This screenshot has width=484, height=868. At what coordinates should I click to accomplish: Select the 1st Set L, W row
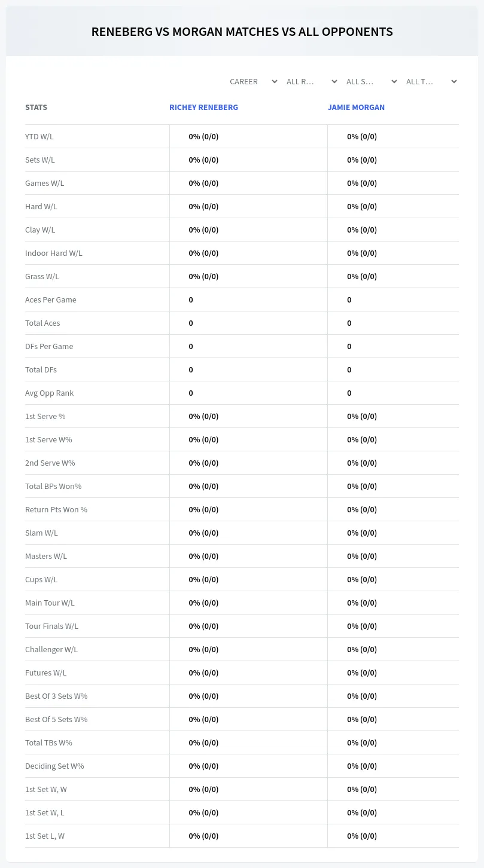[x=242, y=836]
